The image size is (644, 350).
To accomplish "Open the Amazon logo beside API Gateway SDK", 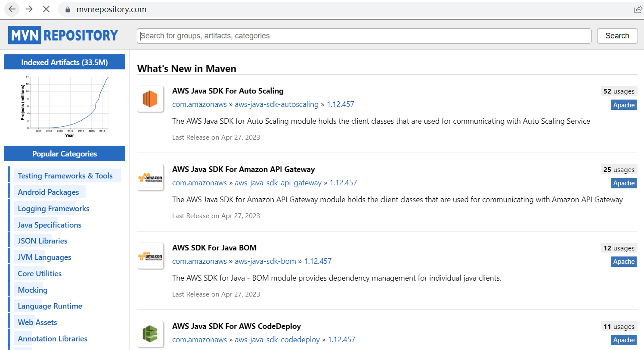I will (150, 178).
